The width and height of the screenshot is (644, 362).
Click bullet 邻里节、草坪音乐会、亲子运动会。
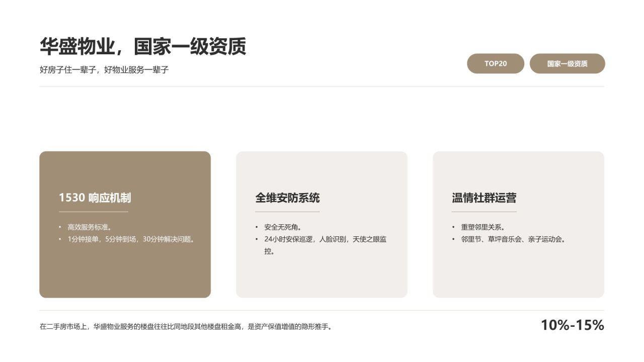514,239
